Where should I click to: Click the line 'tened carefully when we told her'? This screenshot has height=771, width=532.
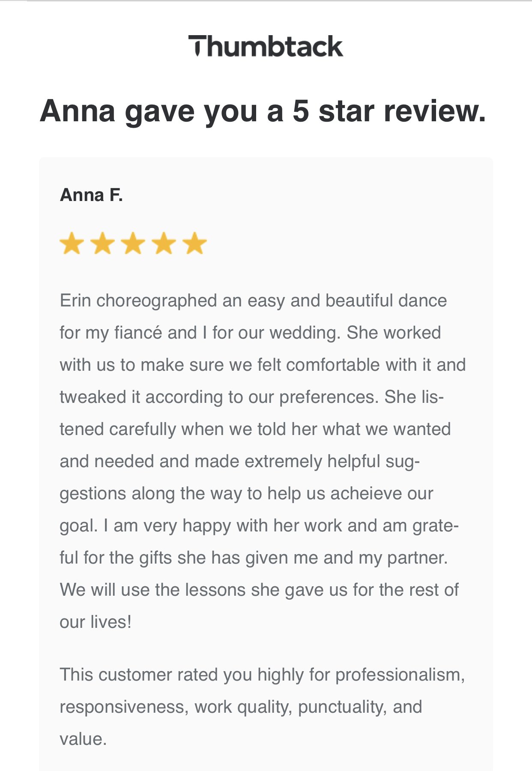coord(255,429)
